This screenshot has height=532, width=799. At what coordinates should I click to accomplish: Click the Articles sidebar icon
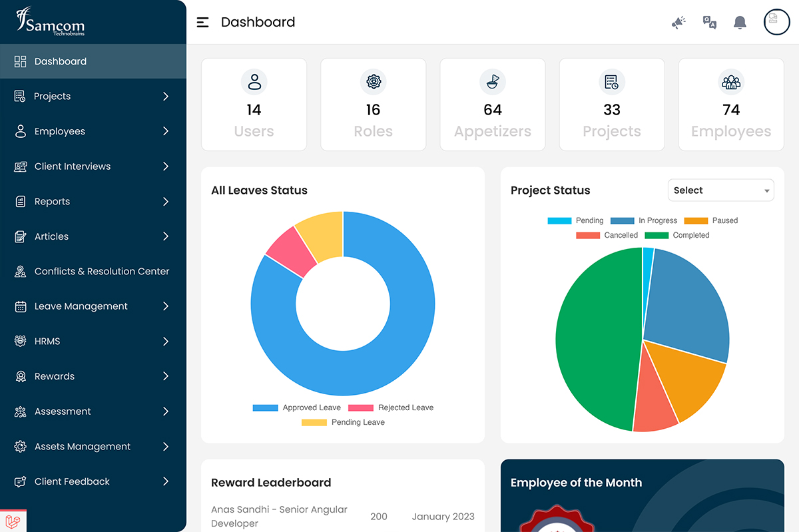click(x=21, y=236)
